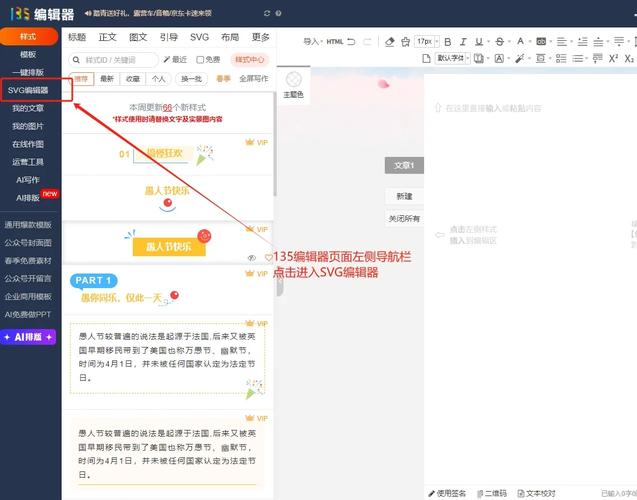Switch to the SVG tab

tap(199, 37)
